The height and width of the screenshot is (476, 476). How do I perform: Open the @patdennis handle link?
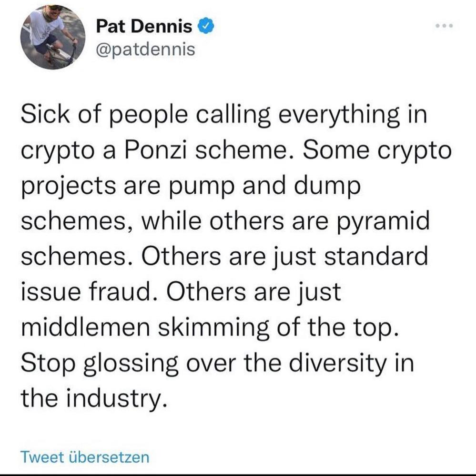(x=146, y=49)
